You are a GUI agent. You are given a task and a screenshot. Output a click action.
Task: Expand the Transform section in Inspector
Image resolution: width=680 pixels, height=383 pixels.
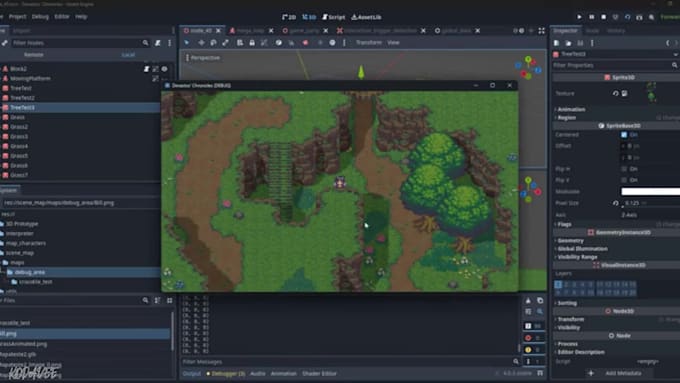pyautogui.click(x=570, y=319)
